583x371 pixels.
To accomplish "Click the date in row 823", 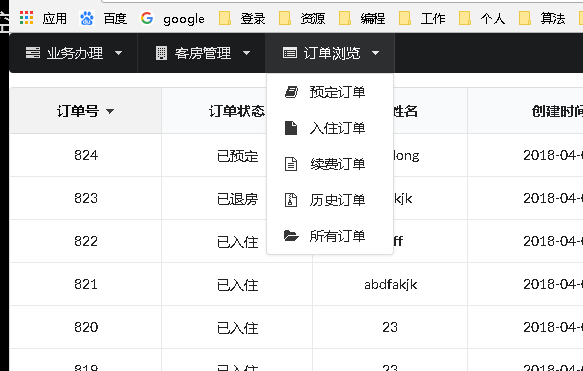I will pos(553,198).
